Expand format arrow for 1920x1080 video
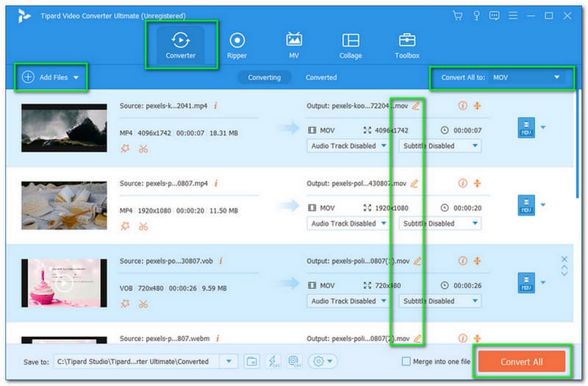Viewport: 588px width, 386px height. (543, 205)
